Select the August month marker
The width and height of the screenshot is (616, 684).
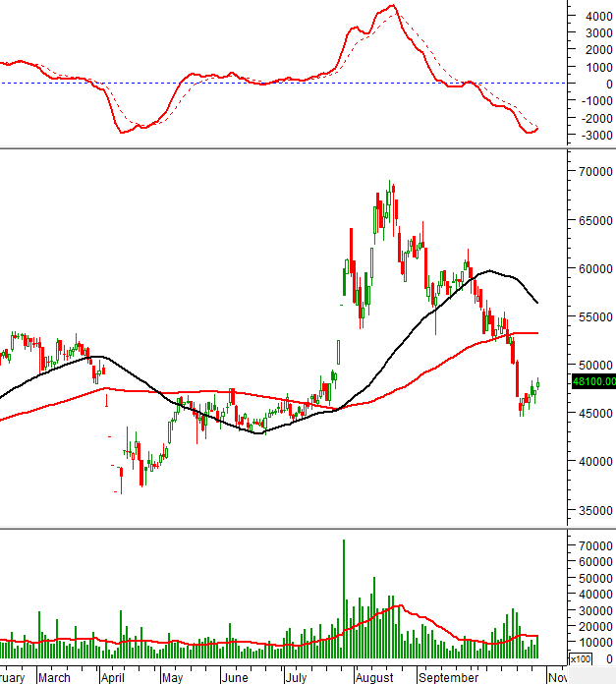coord(373,677)
